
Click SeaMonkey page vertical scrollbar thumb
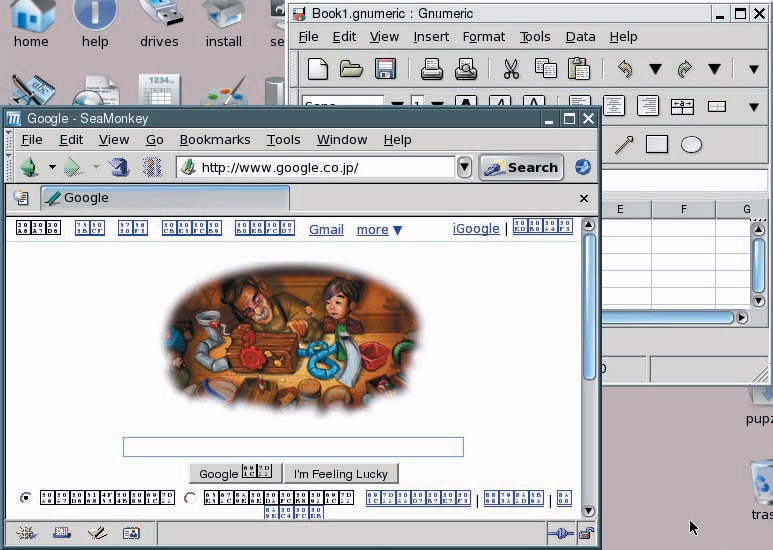tap(589, 307)
